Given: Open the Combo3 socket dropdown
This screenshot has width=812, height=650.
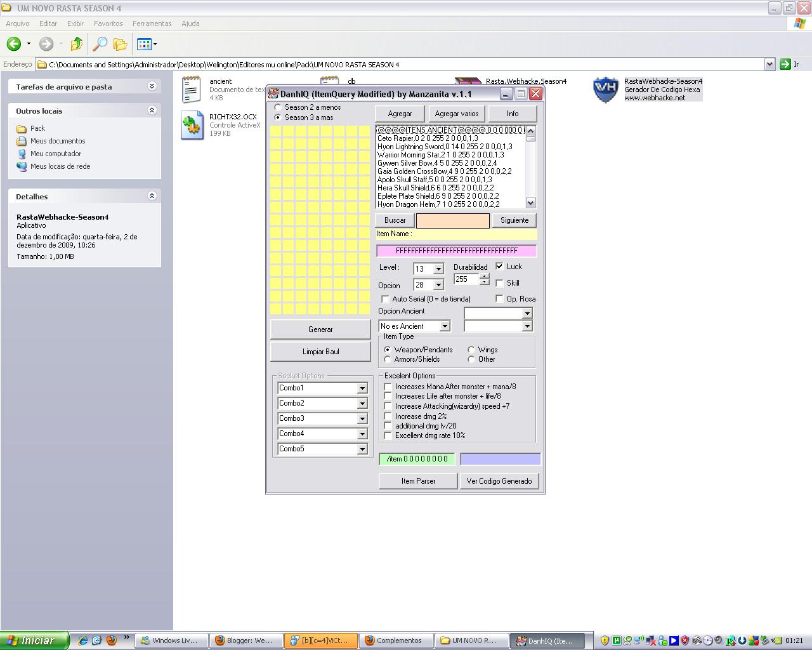Looking at the screenshot, I should coord(362,418).
